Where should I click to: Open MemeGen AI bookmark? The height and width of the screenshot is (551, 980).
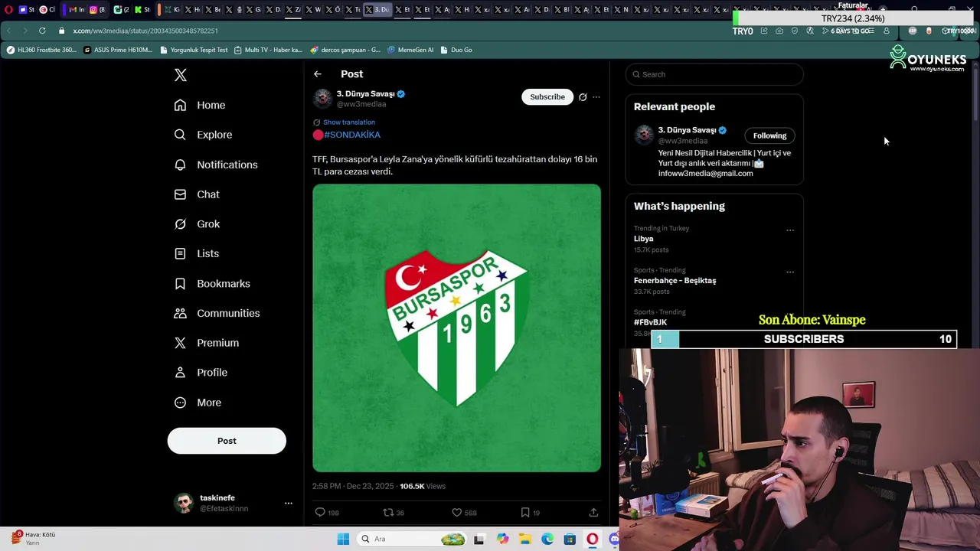(410, 50)
